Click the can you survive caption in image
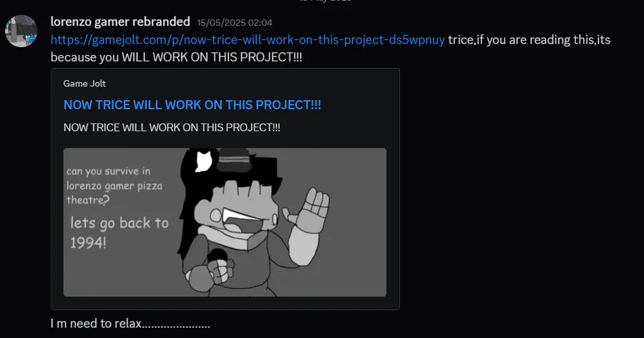 tap(114, 186)
